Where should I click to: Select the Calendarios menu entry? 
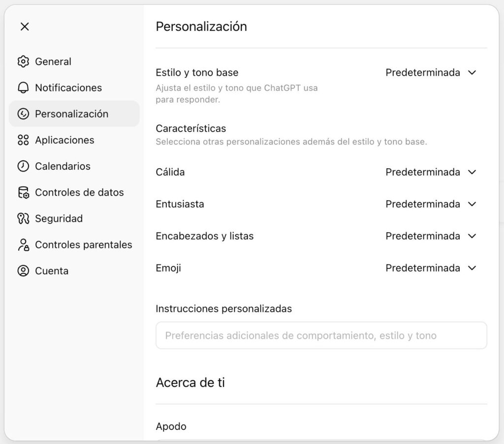tap(63, 166)
